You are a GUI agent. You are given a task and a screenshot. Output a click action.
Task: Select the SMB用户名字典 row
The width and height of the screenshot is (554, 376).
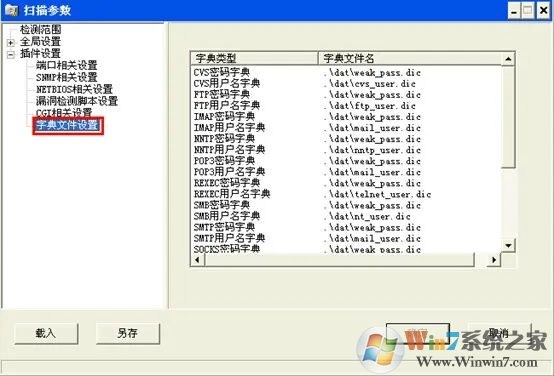pos(346,216)
